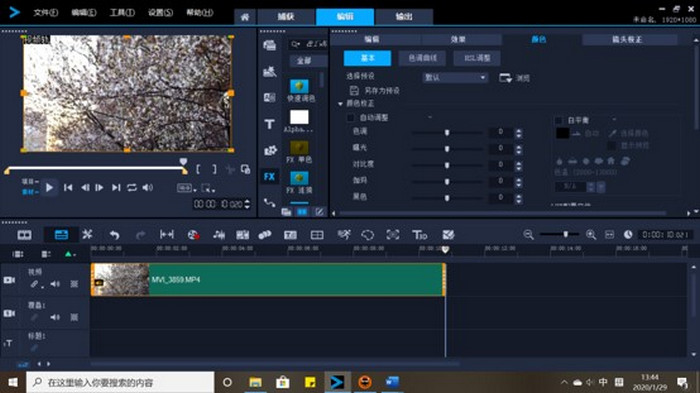Open the Settings menu
Viewport: 700px width, 393px height.
tap(160, 13)
